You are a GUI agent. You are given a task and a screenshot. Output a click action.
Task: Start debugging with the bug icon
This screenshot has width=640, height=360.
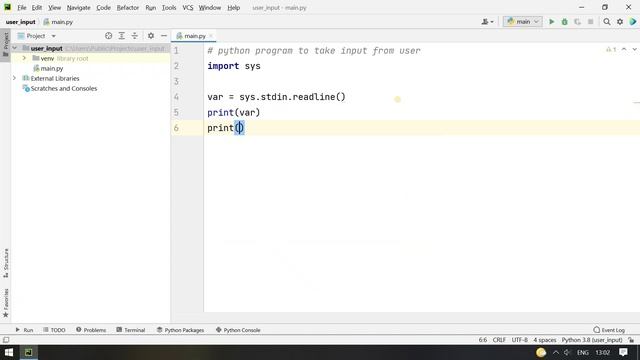564,22
